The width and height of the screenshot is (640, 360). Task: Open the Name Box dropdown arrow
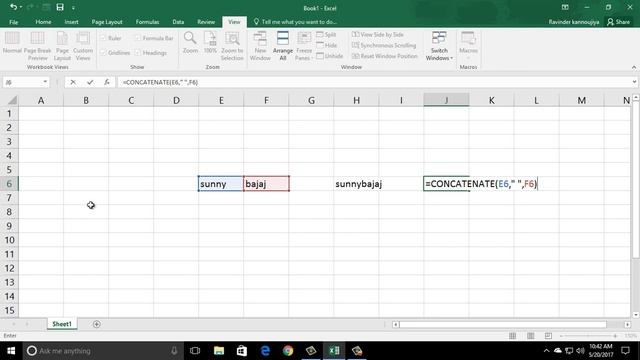tap(45, 82)
